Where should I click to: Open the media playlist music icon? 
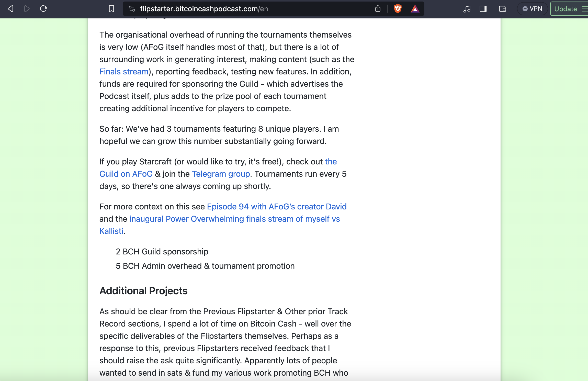tap(467, 9)
